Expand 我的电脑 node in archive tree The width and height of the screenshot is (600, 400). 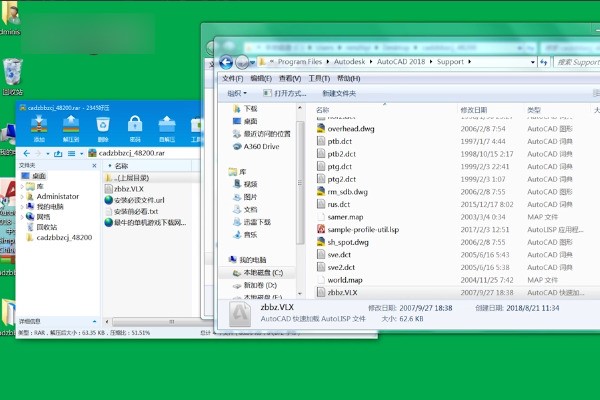(x=22, y=207)
